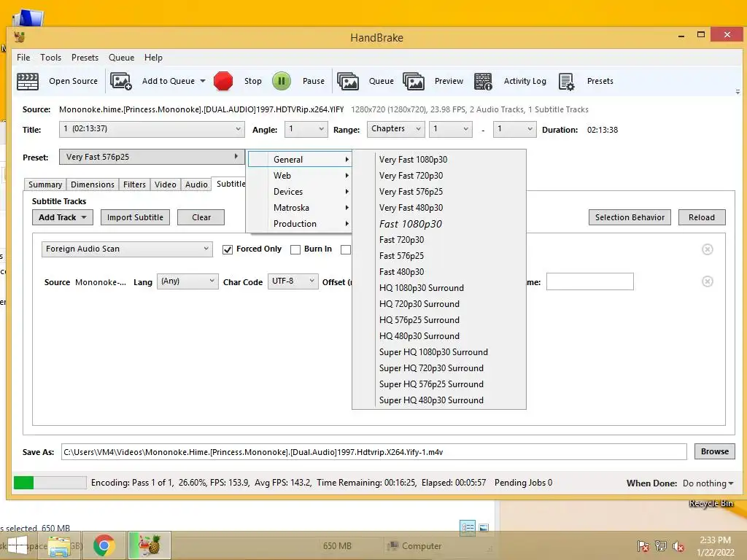Remove the Mononoke source subtitle track with its X icon

[708, 281]
